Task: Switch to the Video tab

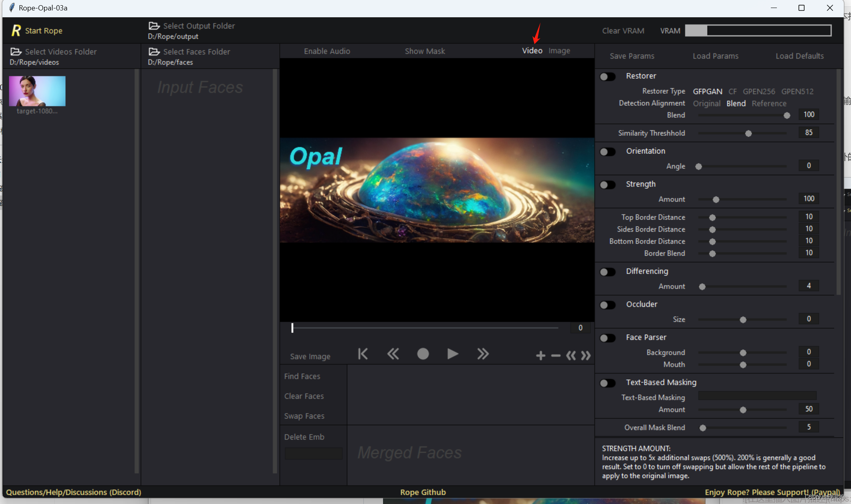Action: [x=532, y=50]
